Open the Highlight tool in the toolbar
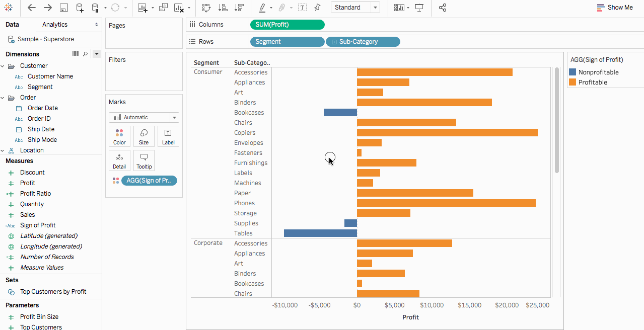This screenshot has height=330, width=644. (x=264, y=8)
